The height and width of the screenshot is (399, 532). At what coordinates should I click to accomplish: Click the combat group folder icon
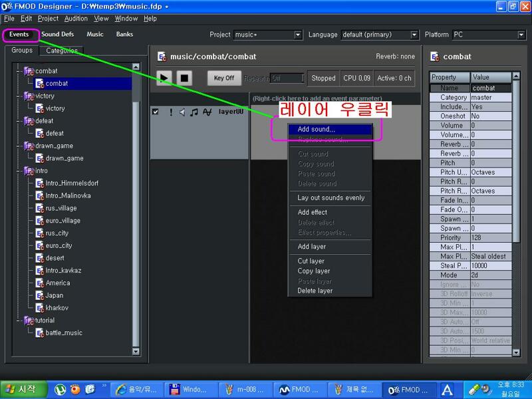[29, 71]
